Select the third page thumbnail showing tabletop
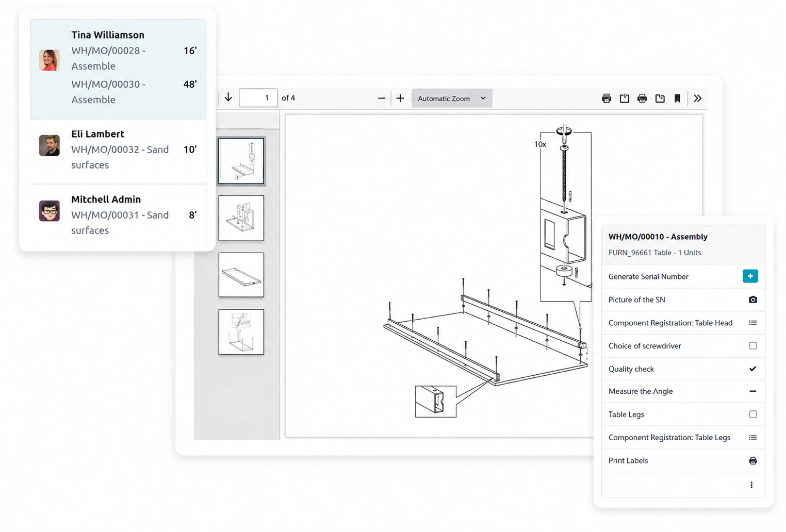Screen dimensions: 786x532 [x=241, y=275]
